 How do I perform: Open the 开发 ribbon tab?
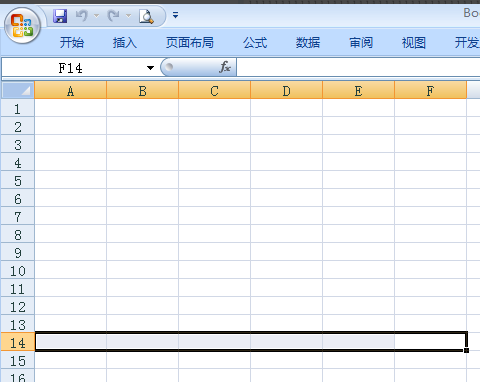click(467, 43)
